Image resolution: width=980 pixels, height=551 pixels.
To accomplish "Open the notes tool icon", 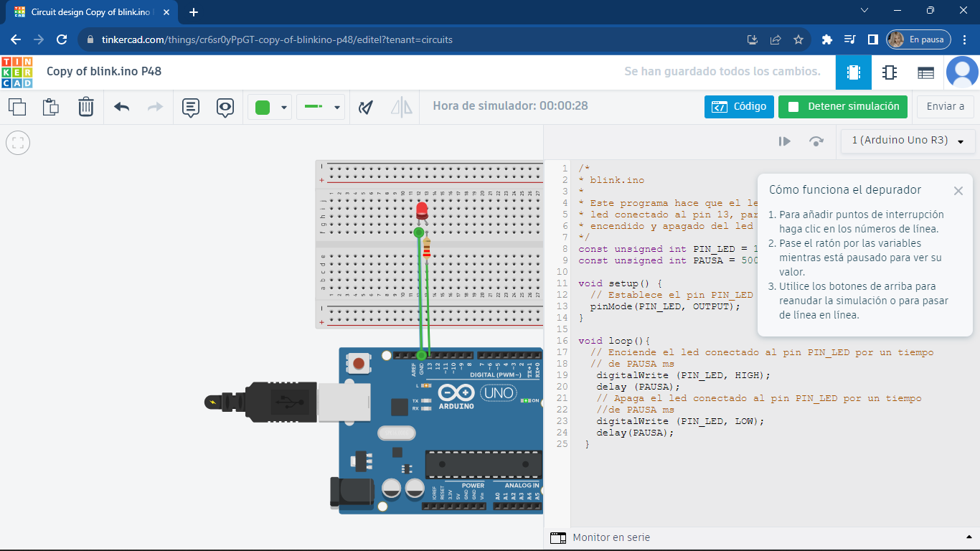I will [x=191, y=108].
